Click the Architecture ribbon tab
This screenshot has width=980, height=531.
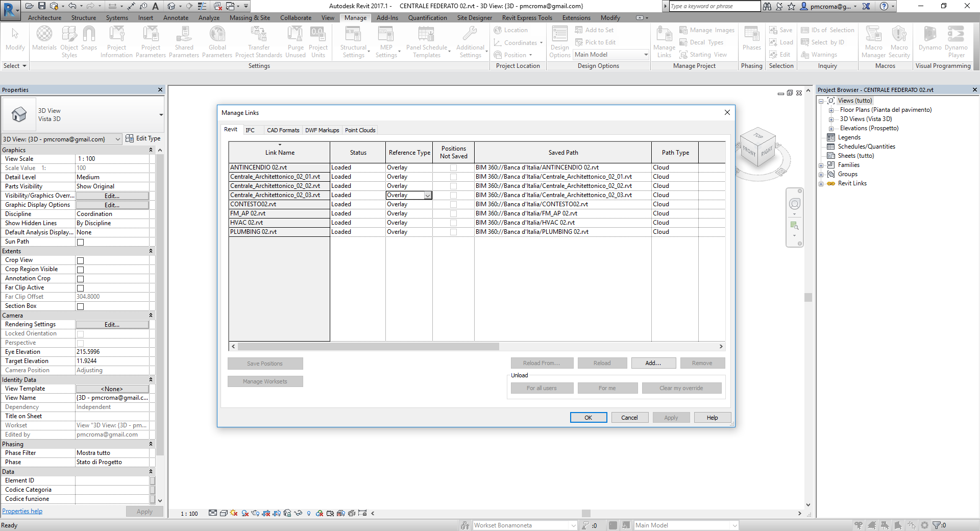(x=44, y=17)
